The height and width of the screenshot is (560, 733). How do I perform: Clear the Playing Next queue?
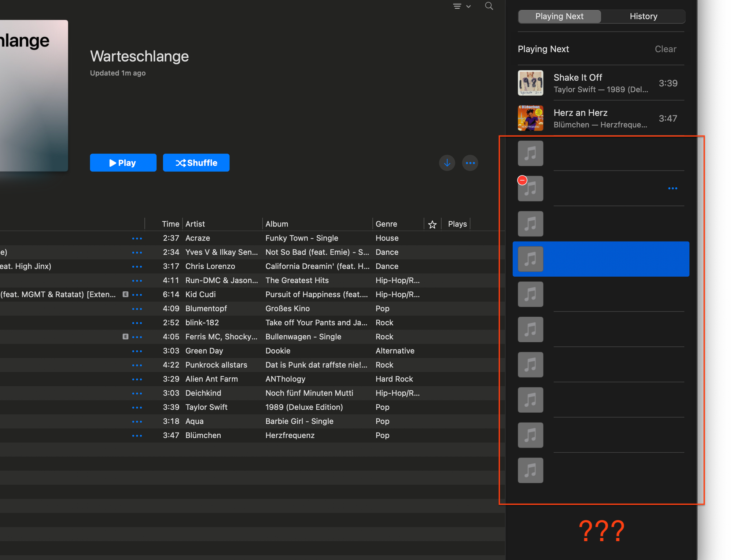pos(665,49)
